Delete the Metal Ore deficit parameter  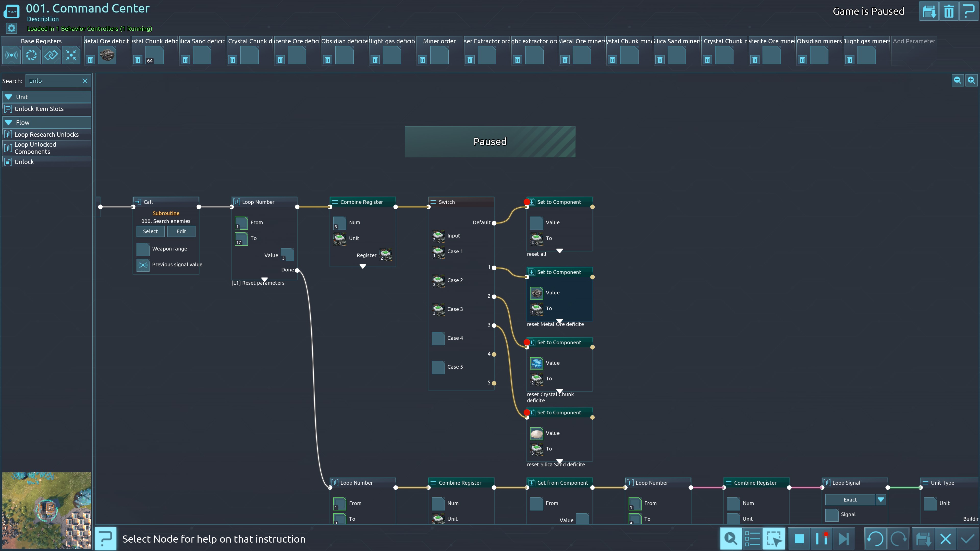pos(90,60)
